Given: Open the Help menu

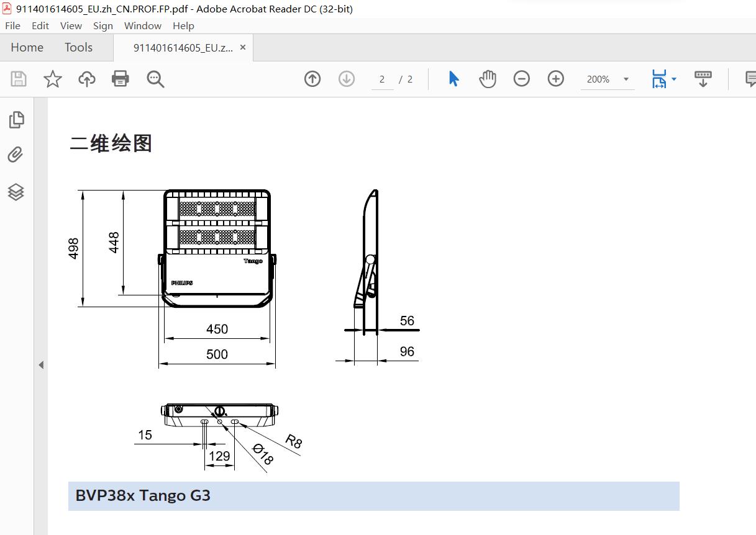Looking at the screenshot, I should pos(183,25).
